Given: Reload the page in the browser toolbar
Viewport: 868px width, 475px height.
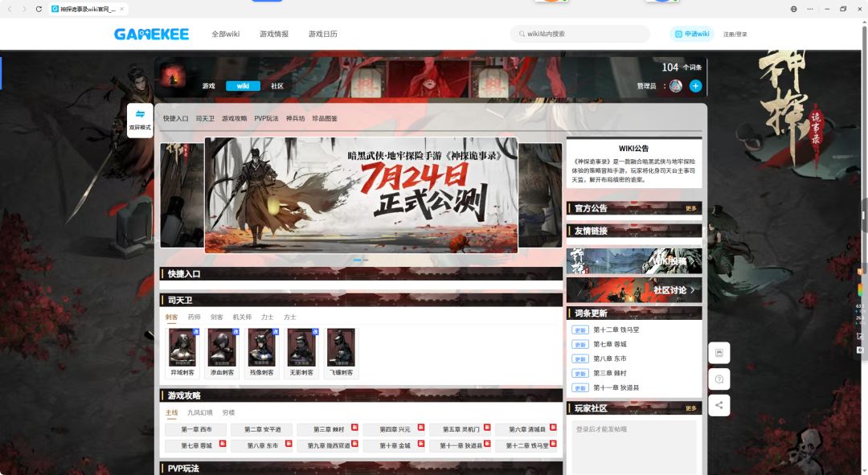Looking at the screenshot, I should [x=39, y=9].
